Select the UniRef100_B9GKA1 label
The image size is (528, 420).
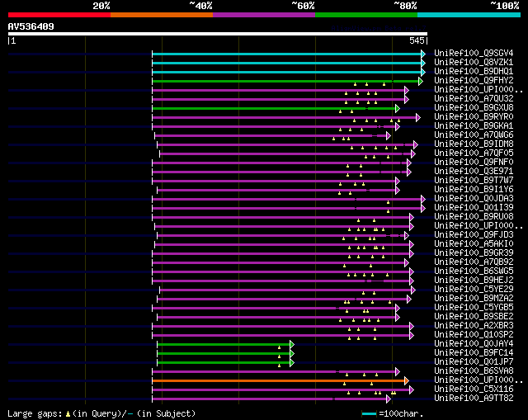(474, 126)
